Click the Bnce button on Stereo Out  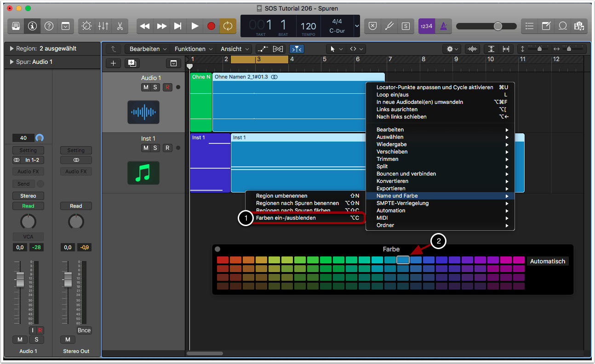click(84, 330)
